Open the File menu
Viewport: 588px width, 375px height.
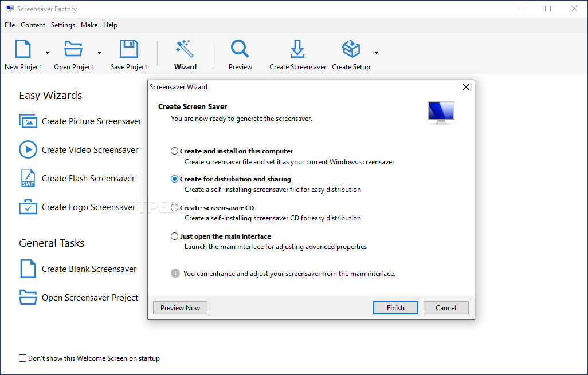coord(10,25)
